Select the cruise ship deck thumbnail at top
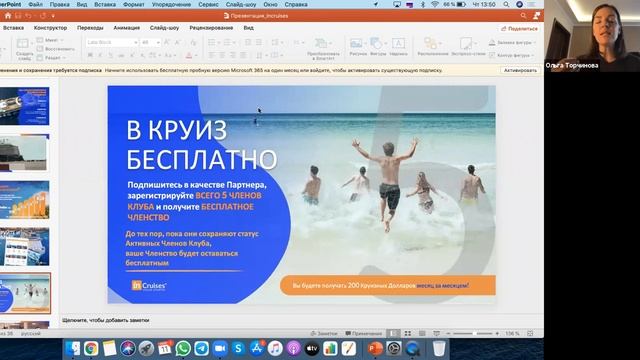The height and width of the screenshot is (360, 640). click(x=24, y=106)
